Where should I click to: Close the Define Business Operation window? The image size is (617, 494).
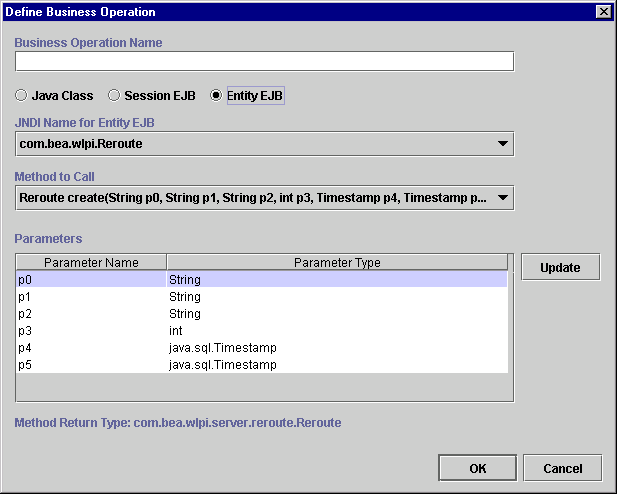[x=604, y=12]
